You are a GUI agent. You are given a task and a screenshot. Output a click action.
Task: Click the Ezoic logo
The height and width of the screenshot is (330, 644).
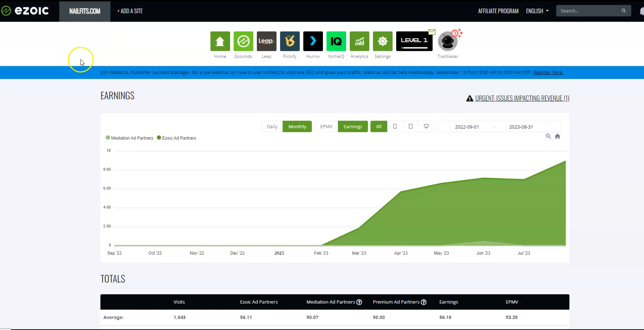coord(25,11)
